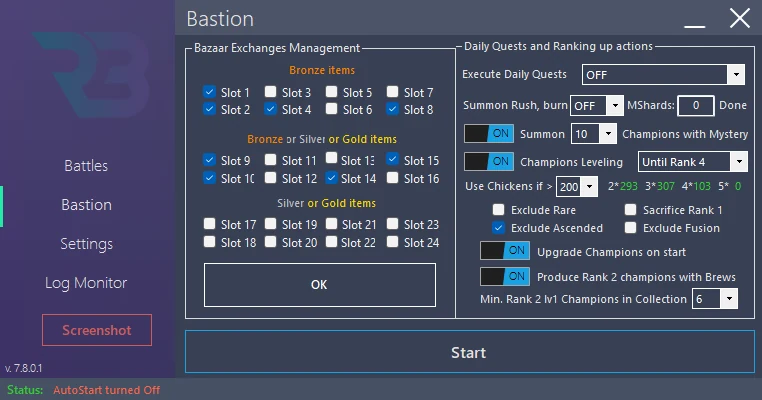Check the Slot 18 checkbox

tap(209, 242)
